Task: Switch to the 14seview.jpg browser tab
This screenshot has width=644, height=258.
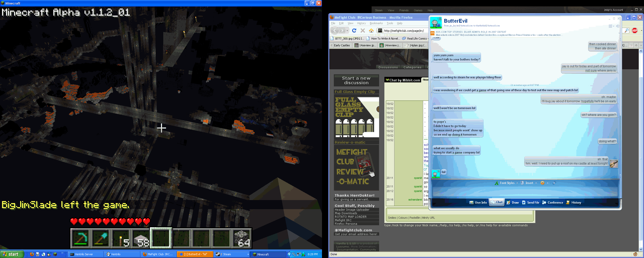Action: [365, 45]
